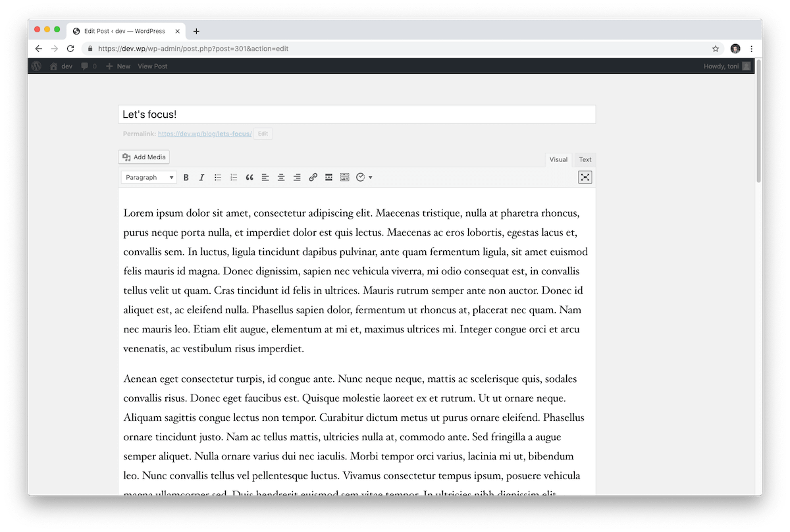The width and height of the screenshot is (790, 532).
Task: Insert a numbered list
Action: [x=234, y=177]
